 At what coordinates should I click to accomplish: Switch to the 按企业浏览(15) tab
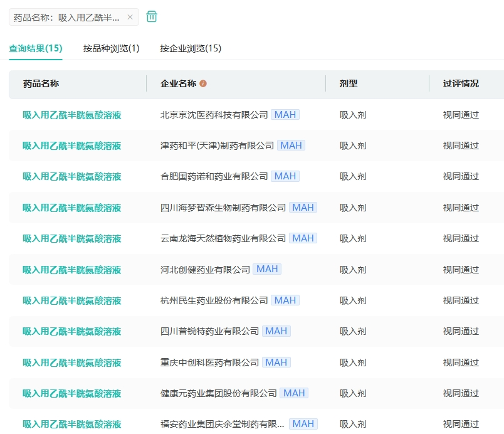tap(191, 48)
